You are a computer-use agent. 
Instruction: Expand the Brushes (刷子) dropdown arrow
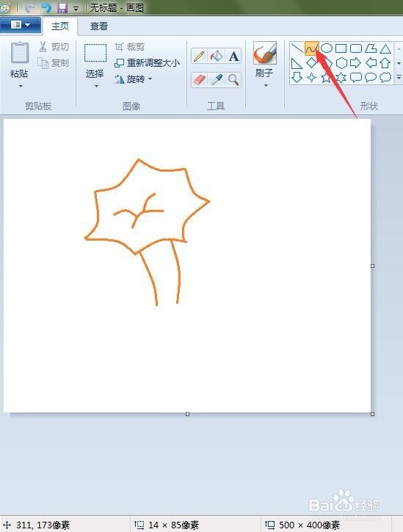click(266, 86)
